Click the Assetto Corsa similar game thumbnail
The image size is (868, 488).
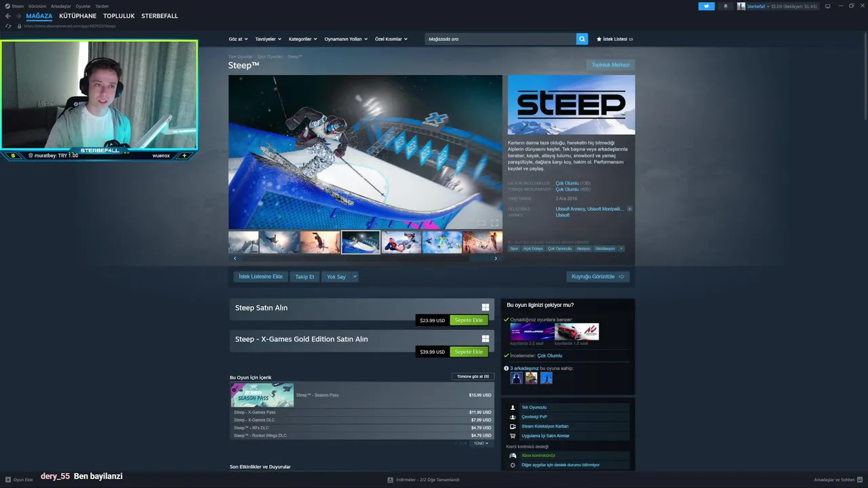(577, 331)
